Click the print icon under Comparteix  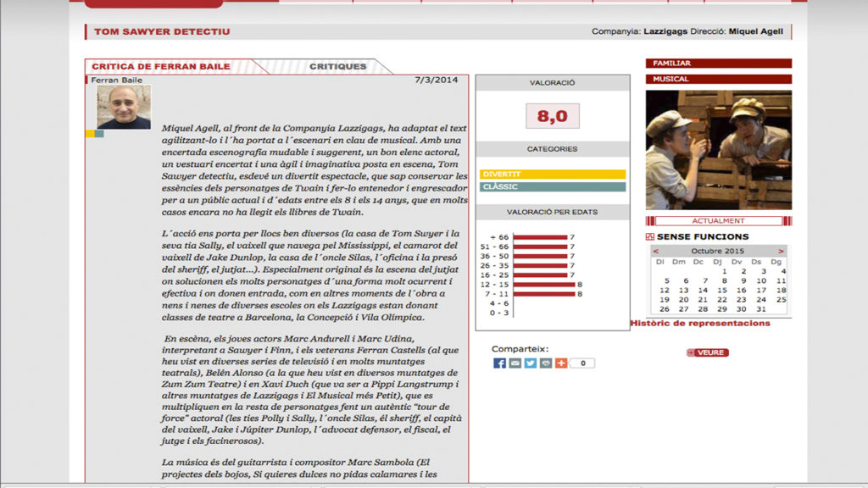click(545, 363)
